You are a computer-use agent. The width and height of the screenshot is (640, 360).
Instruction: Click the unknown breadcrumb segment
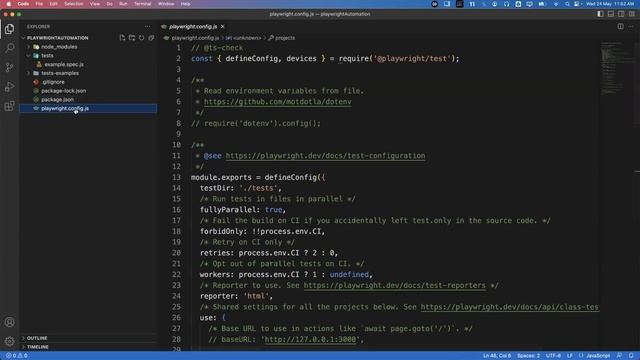tap(243, 38)
